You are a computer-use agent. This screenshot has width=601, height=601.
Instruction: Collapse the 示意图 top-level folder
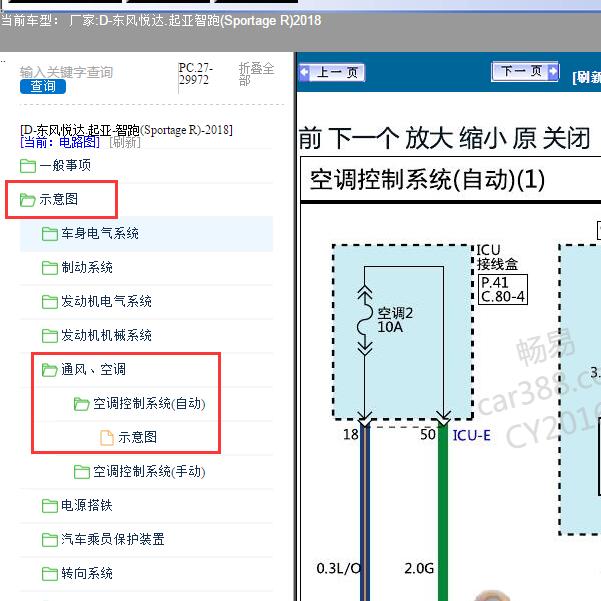[58, 199]
